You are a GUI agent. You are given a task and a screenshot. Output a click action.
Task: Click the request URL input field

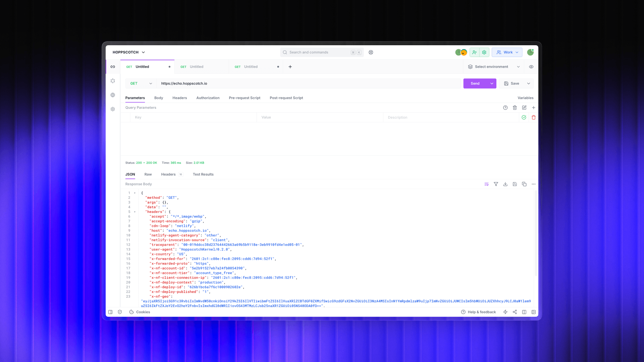pyautogui.click(x=302, y=83)
